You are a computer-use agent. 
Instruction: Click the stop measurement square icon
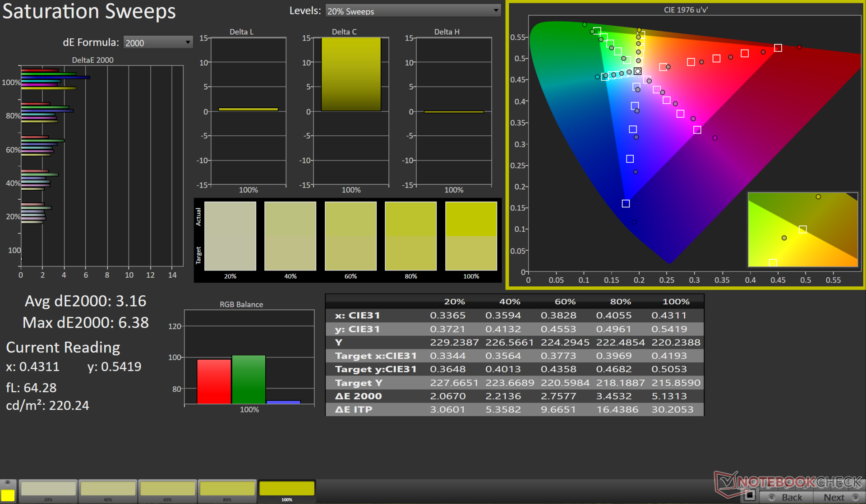pos(750,496)
